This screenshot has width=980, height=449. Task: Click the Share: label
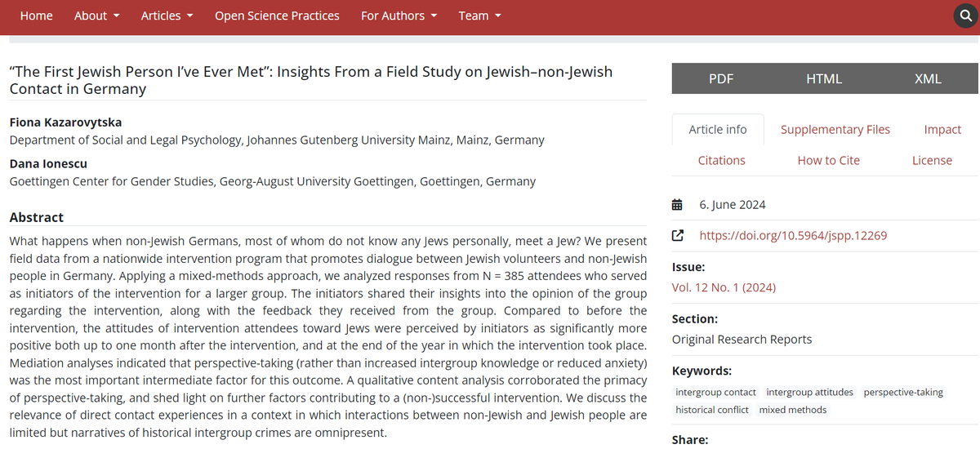tap(691, 440)
